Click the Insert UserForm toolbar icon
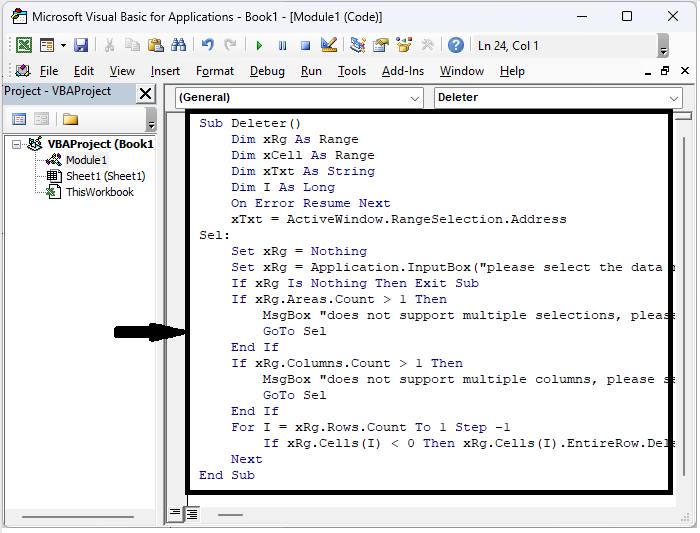 pyautogui.click(x=47, y=45)
